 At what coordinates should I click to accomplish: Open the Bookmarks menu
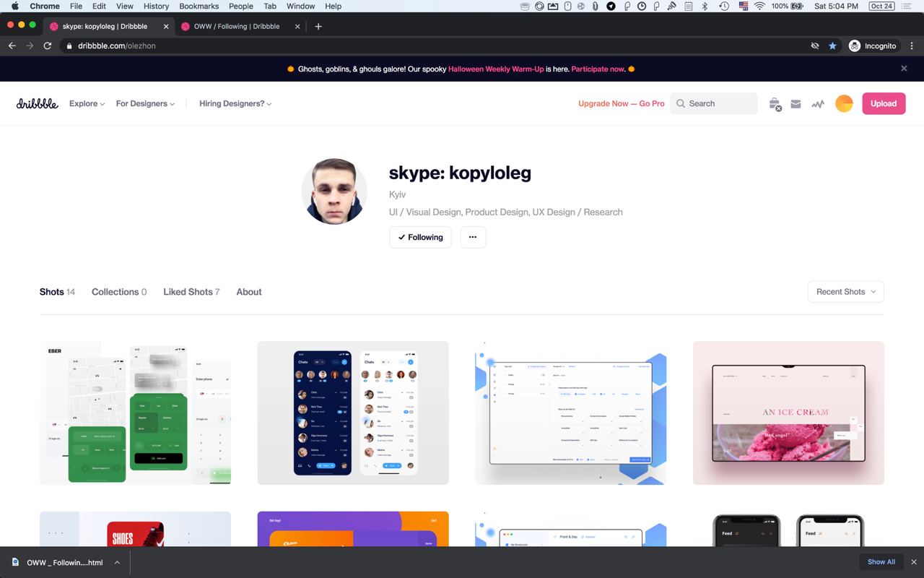(199, 6)
